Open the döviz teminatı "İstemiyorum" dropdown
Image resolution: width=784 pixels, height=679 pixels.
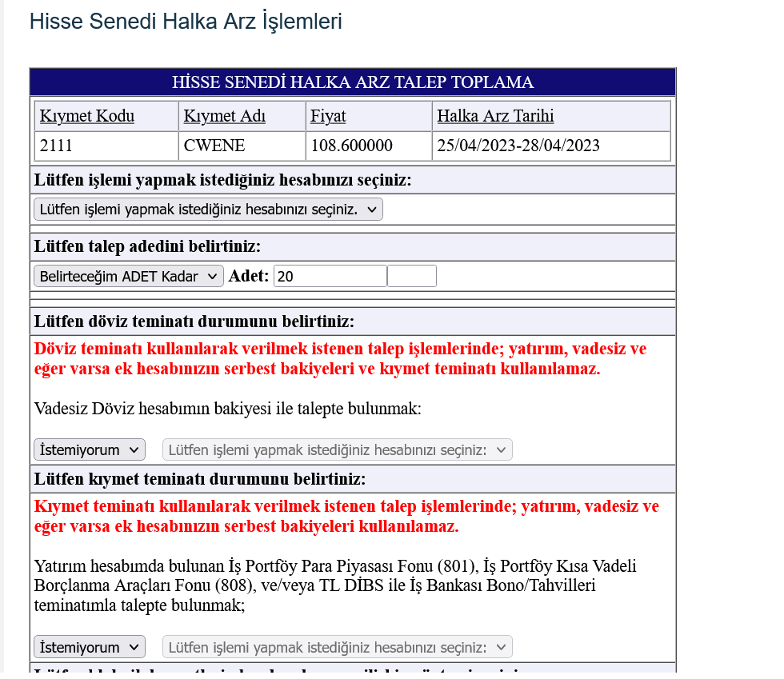click(x=89, y=449)
